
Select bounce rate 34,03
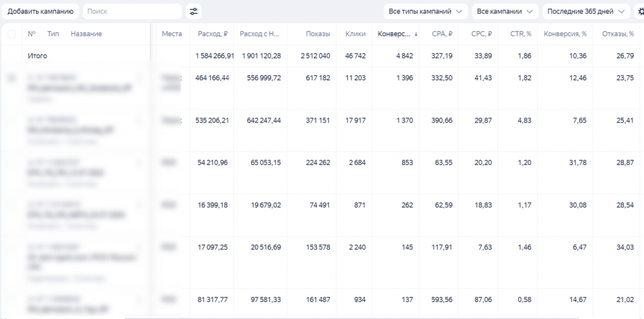coord(625,247)
